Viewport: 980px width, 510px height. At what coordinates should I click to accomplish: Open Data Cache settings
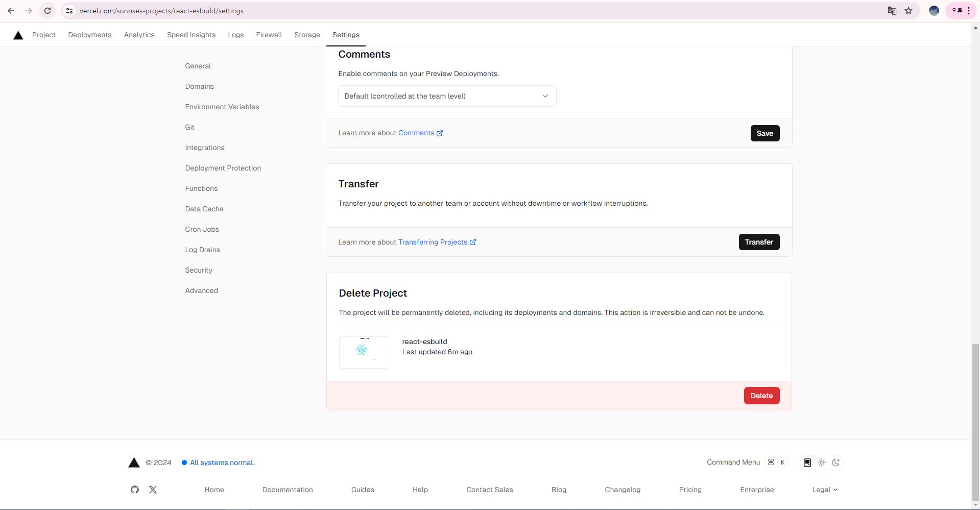204,209
